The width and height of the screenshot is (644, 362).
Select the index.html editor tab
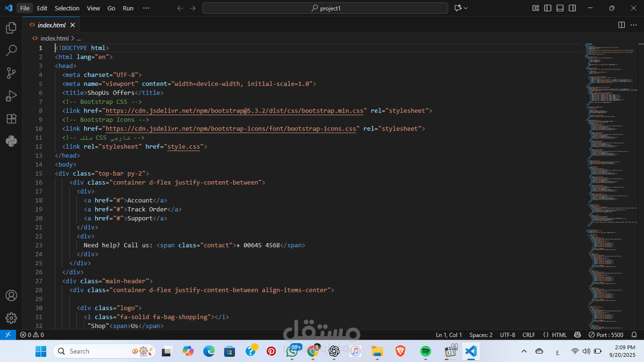[x=51, y=25]
